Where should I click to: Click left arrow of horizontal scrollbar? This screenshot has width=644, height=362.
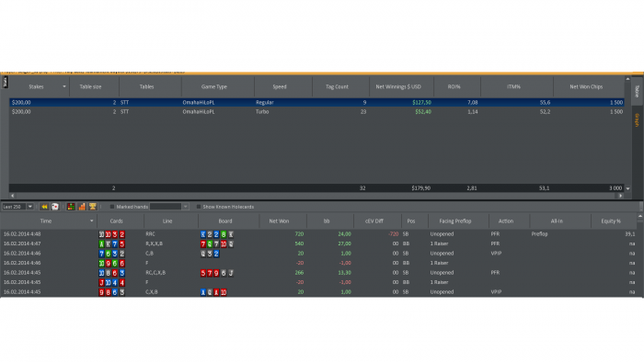(12, 196)
